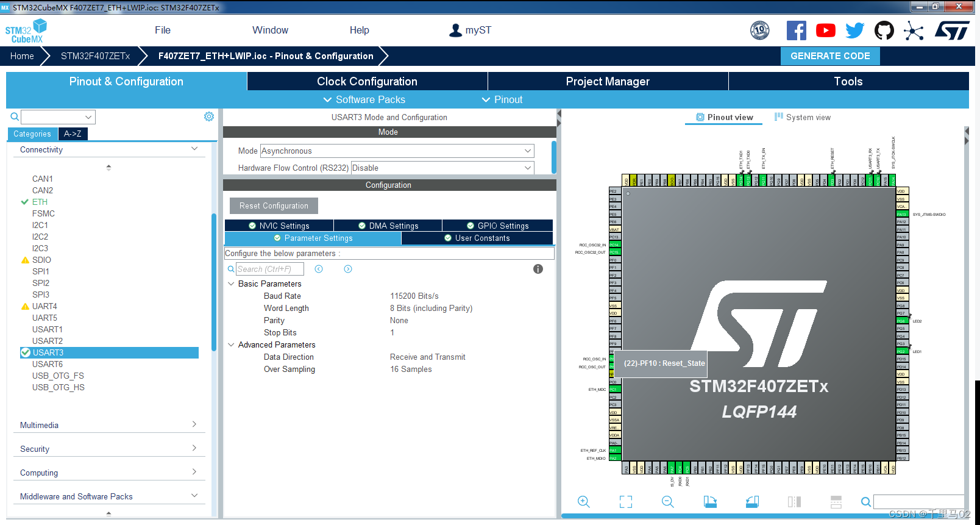Click the STM32CubeMX logo
The height and width of the screenshot is (525, 980).
26,30
